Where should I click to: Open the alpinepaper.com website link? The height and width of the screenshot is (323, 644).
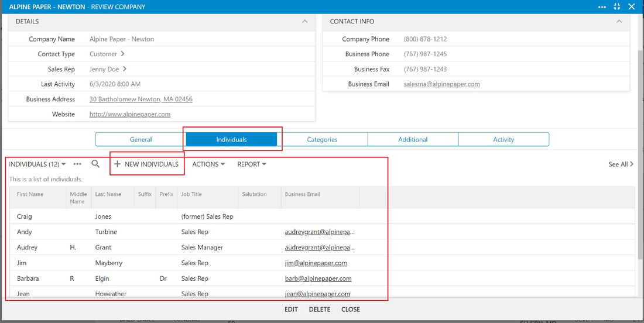click(x=130, y=115)
